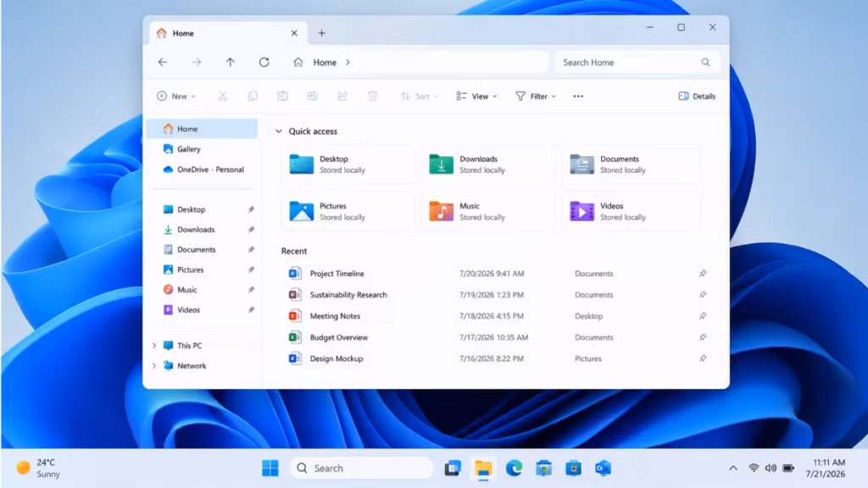Click the search magnifier in Search Home
Screen dimensions: 868x488
pos(705,62)
